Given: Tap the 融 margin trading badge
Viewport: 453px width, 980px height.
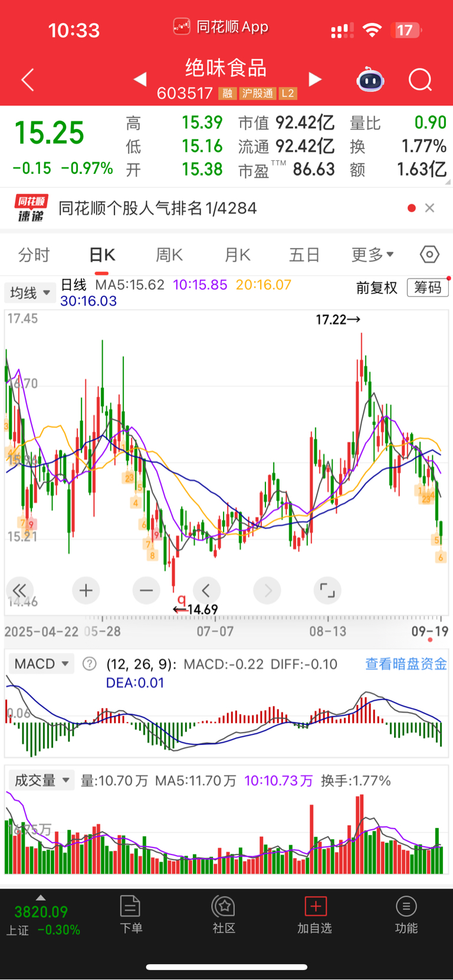Looking at the screenshot, I should [227, 94].
